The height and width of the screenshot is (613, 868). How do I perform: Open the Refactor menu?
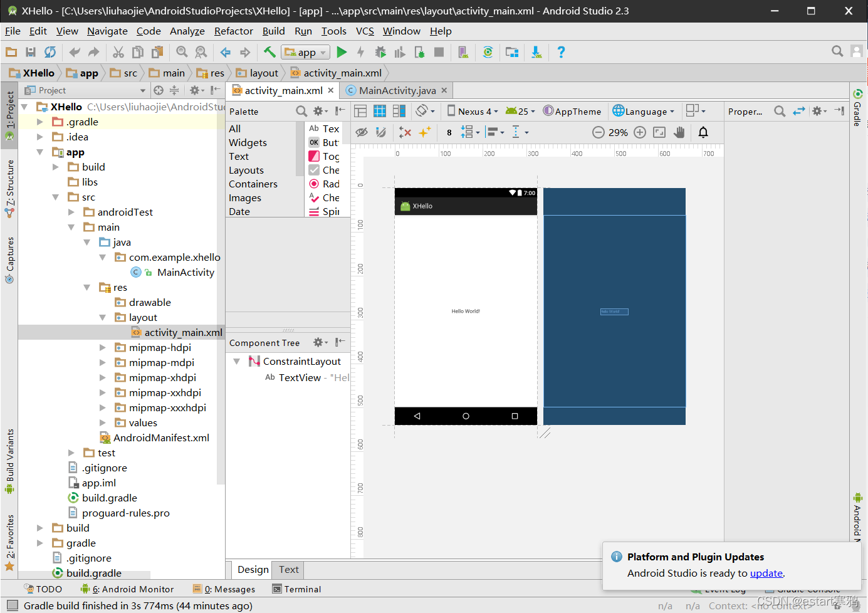click(233, 31)
